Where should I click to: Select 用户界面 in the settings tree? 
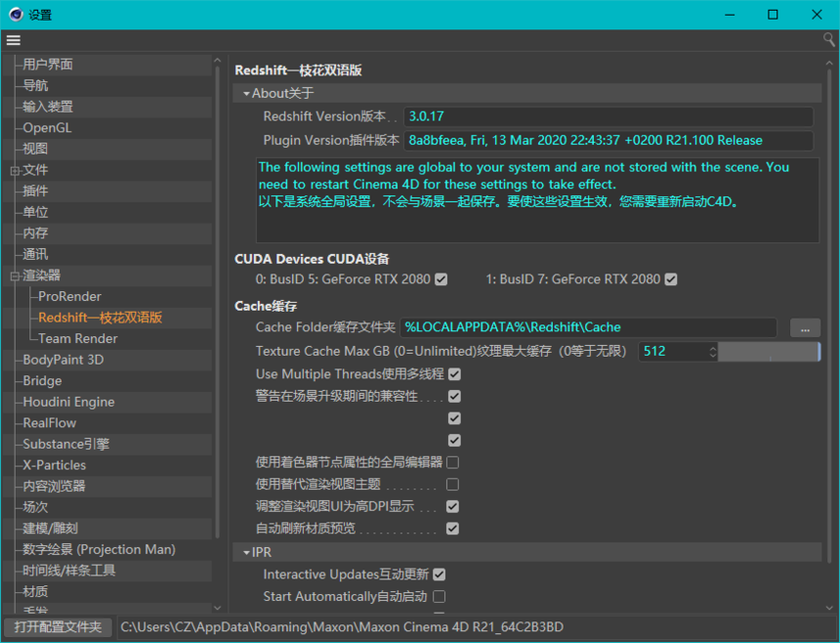pyautogui.click(x=48, y=64)
